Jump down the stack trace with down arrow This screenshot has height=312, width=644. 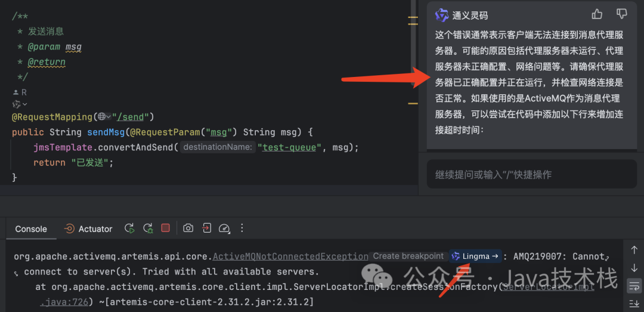[634, 268]
